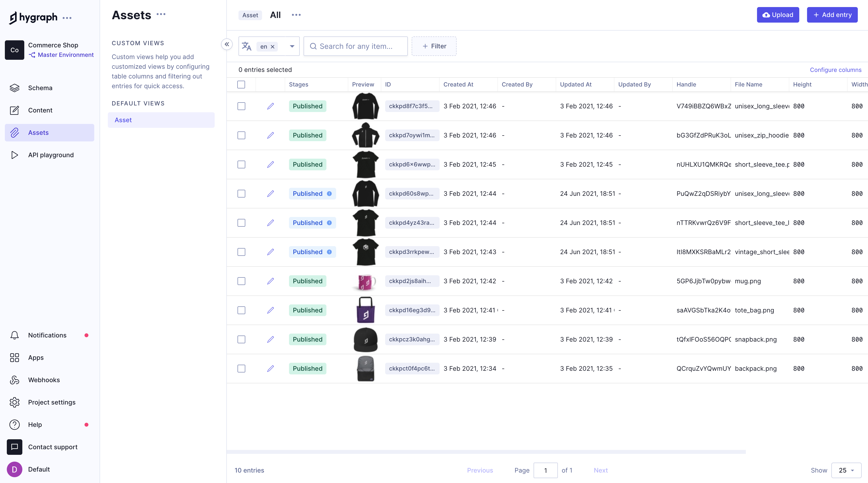Viewport: 868px width, 483px height.
Task: Open the Content section in sidebar
Action: point(40,110)
